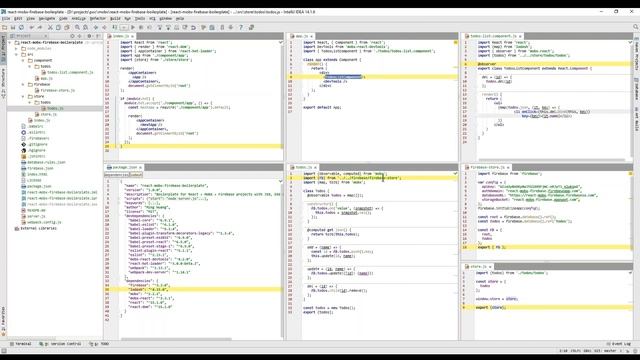This screenshot has height=360, width=640.
Task: Switch to the package.json editor tab
Action: click(x=124, y=167)
